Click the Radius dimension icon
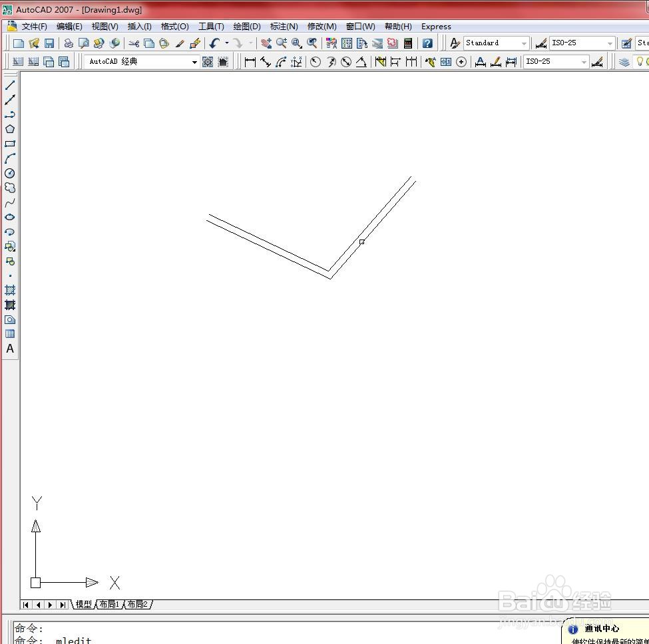 pyautogui.click(x=316, y=62)
